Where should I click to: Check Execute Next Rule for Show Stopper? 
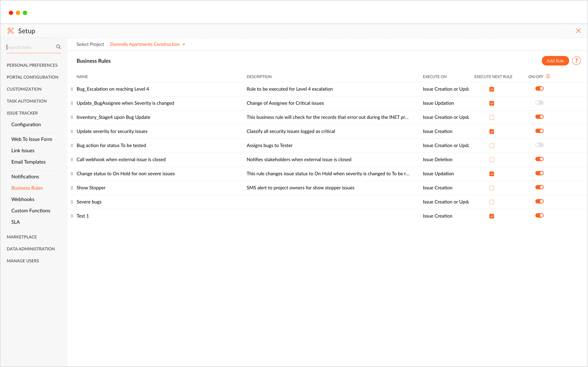tap(492, 188)
